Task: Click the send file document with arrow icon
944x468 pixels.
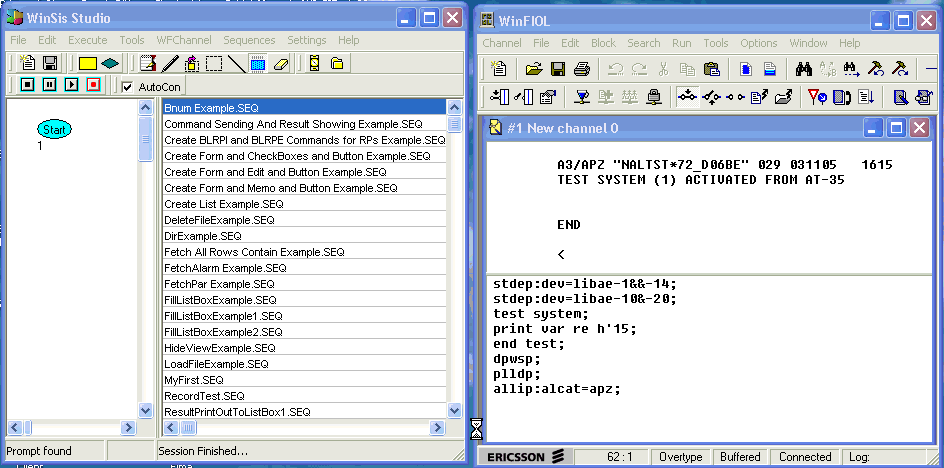Action: click(x=760, y=96)
